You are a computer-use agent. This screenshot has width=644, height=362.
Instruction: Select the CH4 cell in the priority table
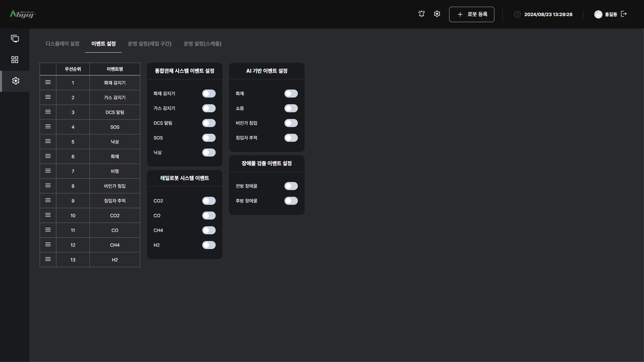point(115,245)
